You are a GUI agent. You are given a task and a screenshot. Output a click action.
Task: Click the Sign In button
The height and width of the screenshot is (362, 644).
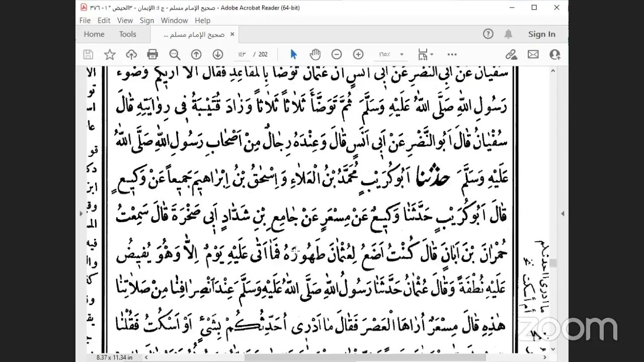click(542, 34)
